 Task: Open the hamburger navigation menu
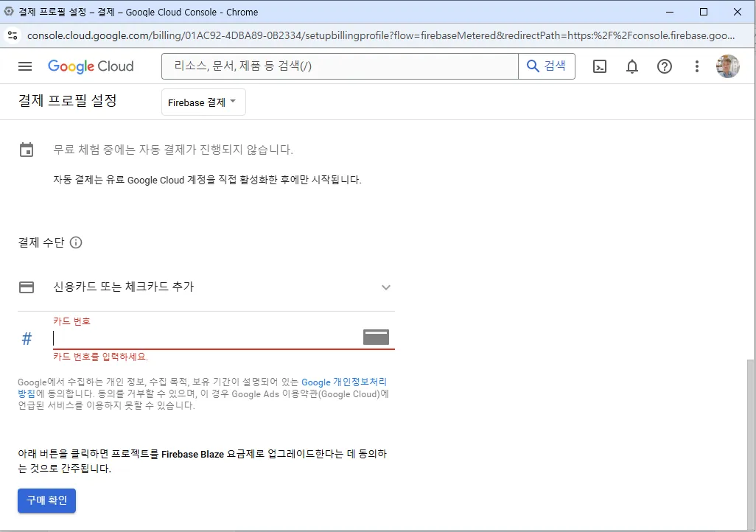pyautogui.click(x=25, y=66)
